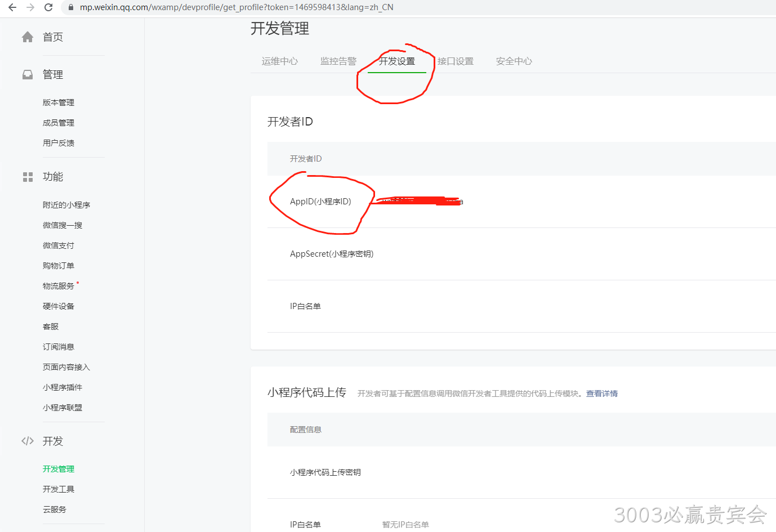
Task: Click the AppID(小程序ID) row label
Action: click(x=320, y=202)
